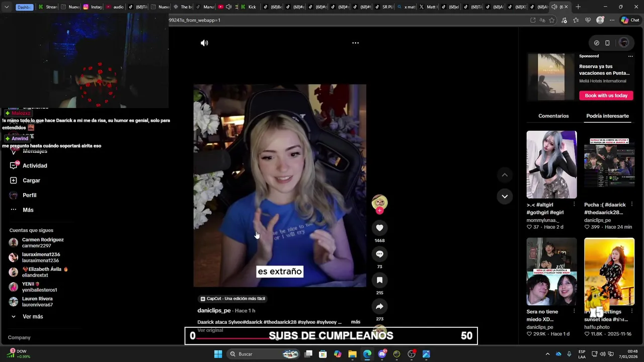Open Edge Copilot Chat button

630,20
